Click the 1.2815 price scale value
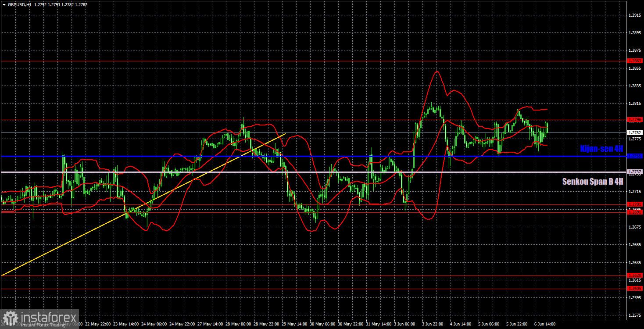 click(635, 104)
